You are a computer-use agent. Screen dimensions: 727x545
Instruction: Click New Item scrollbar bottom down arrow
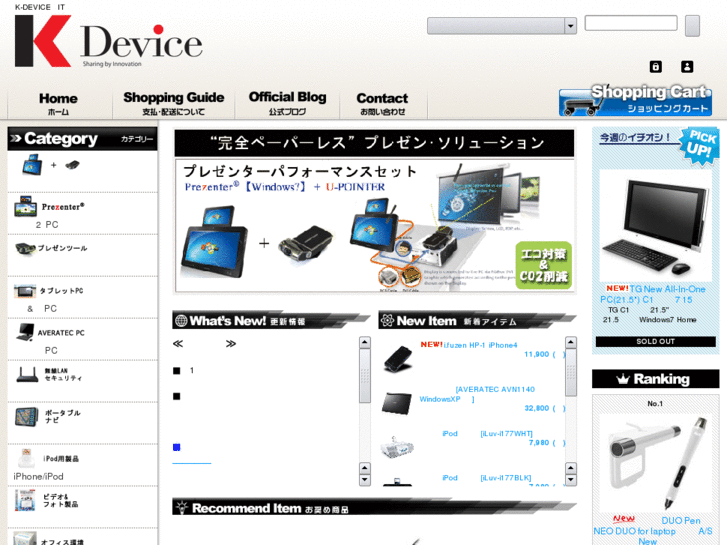[571, 480]
